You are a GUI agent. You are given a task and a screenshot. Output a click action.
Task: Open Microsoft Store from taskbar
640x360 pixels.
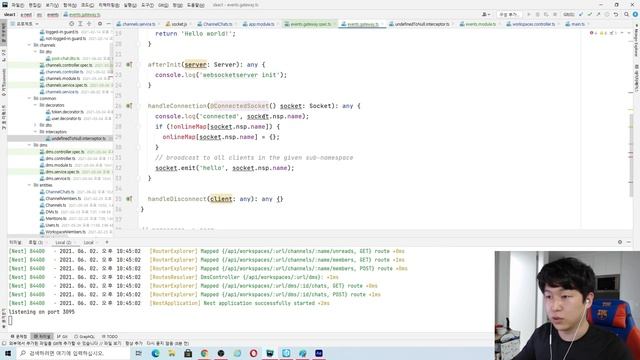pos(188,353)
